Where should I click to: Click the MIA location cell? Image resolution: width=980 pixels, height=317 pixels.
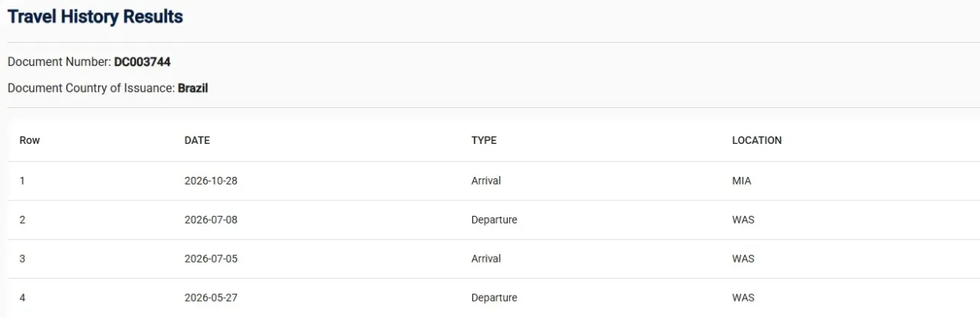[x=742, y=181]
